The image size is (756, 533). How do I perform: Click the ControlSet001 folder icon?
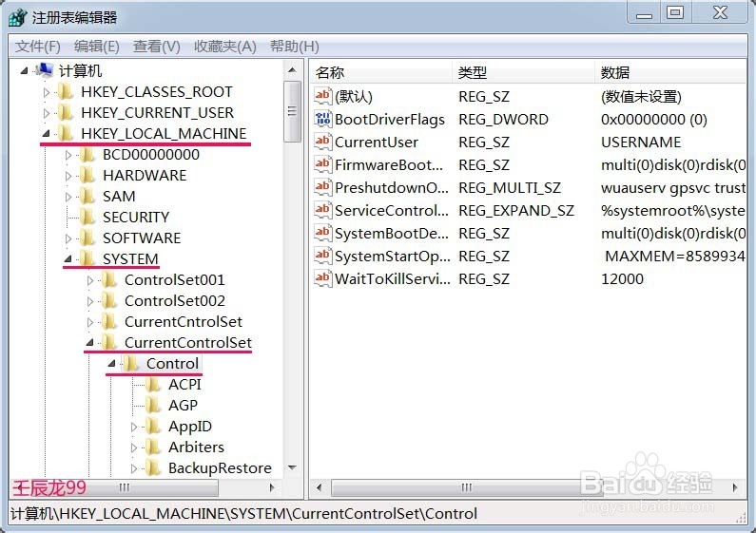coord(109,279)
